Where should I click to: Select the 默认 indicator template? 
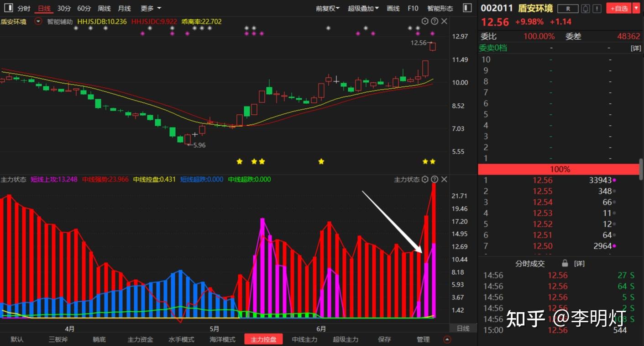point(17,340)
